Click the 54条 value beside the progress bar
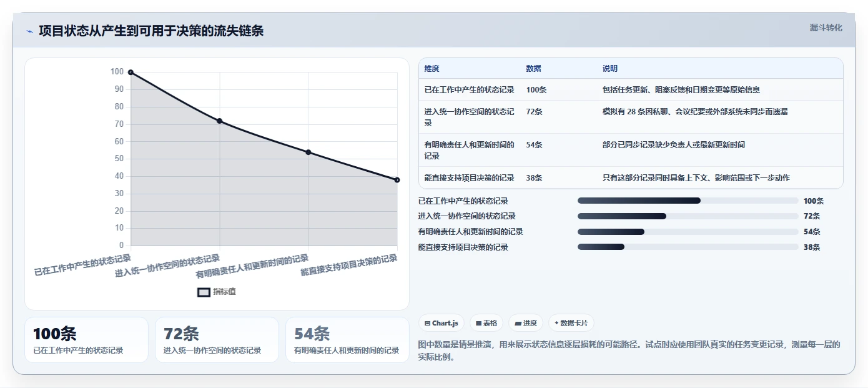The width and height of the screenshot is (868, 388). tap(812, 232)
